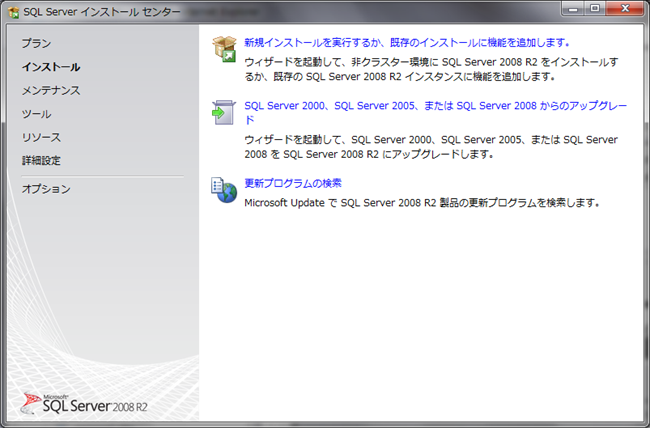Click the upgrade to 2008 R2 description text

click(x=431, y=147)
